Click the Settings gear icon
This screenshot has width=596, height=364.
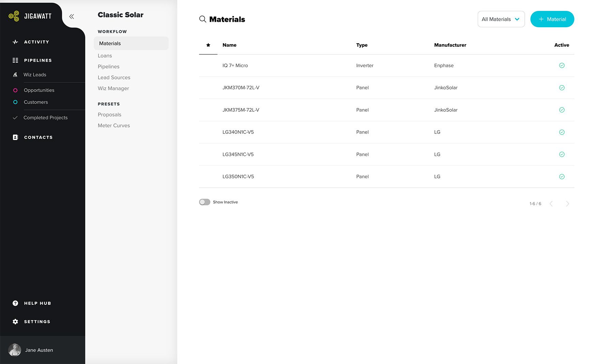click(15, 322)
